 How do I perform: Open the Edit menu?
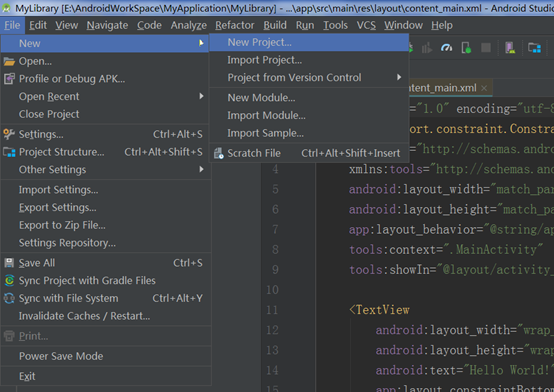(38, 25)
